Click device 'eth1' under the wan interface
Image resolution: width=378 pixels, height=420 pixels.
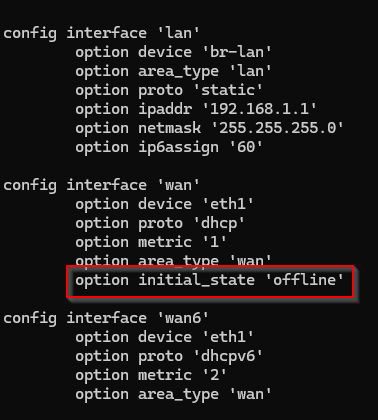point(164,204)
